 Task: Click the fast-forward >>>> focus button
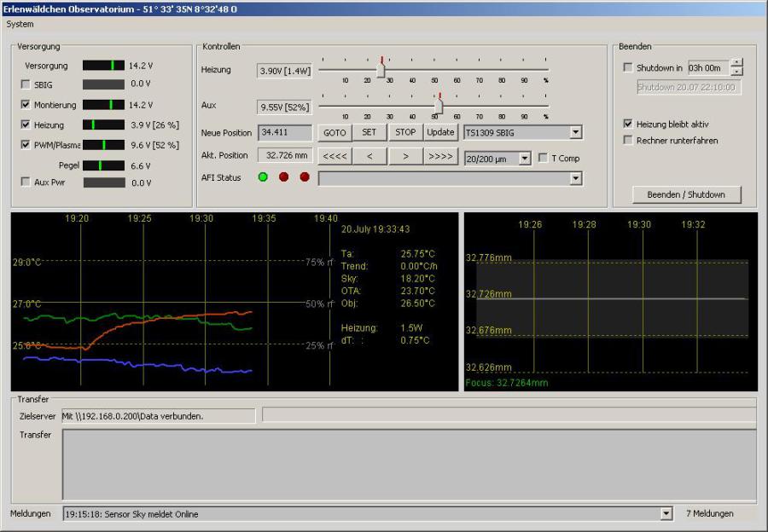pyautogui.click(x=441, y=156)
